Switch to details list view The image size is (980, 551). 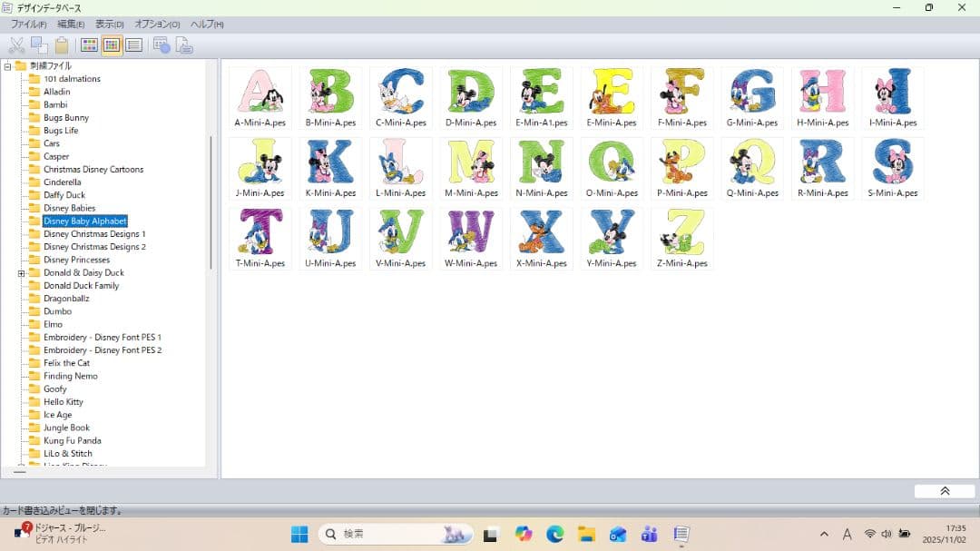(133, 45)
